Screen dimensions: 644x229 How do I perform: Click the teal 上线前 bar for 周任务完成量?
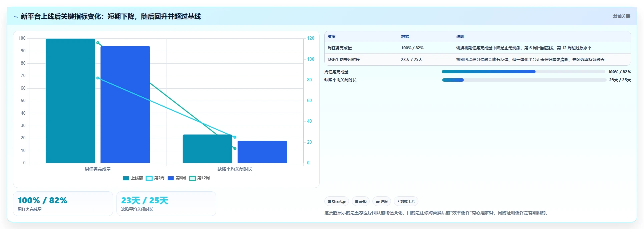point(70,101)
